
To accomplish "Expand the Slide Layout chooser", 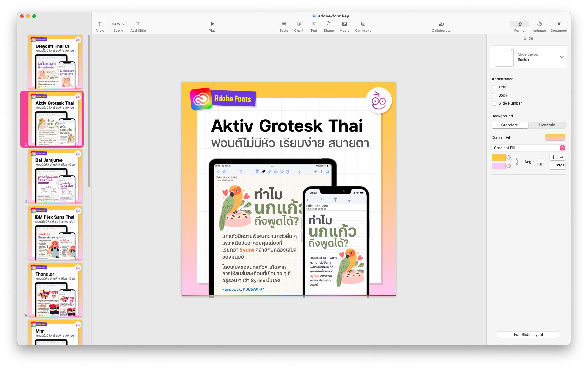I will (x=562, y=57).
